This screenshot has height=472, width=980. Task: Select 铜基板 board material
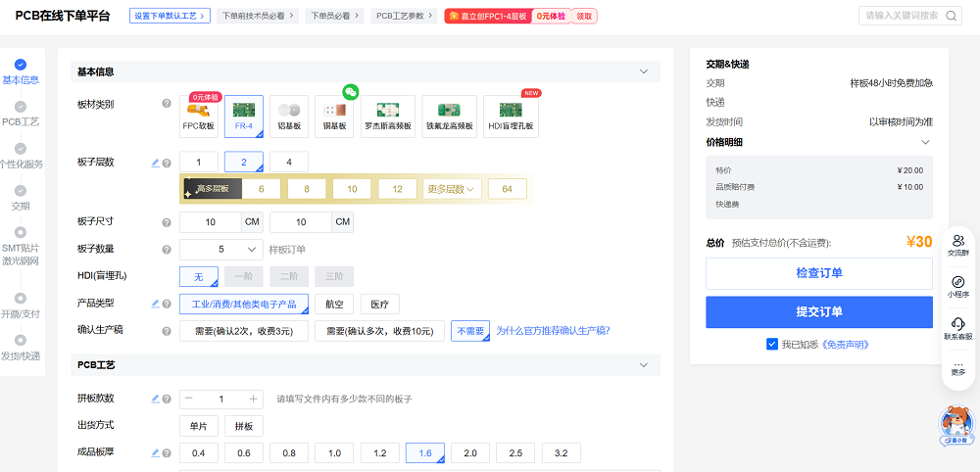click(x=334, y=117)
